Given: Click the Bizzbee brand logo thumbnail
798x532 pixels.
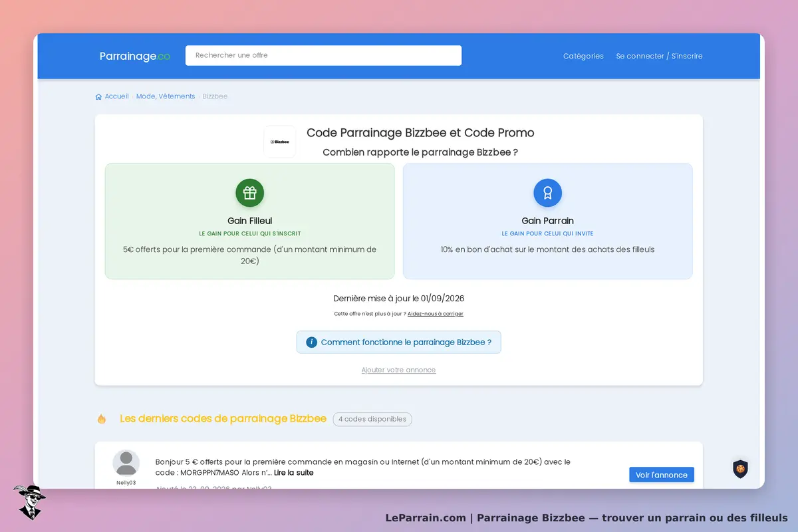Looking at the screenshot, I should 280,142.
